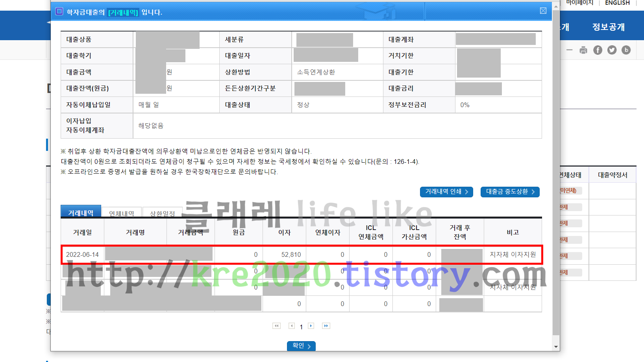Open 마이페이지 link
Screen dimensions: 644x362
tap(579, 3)
